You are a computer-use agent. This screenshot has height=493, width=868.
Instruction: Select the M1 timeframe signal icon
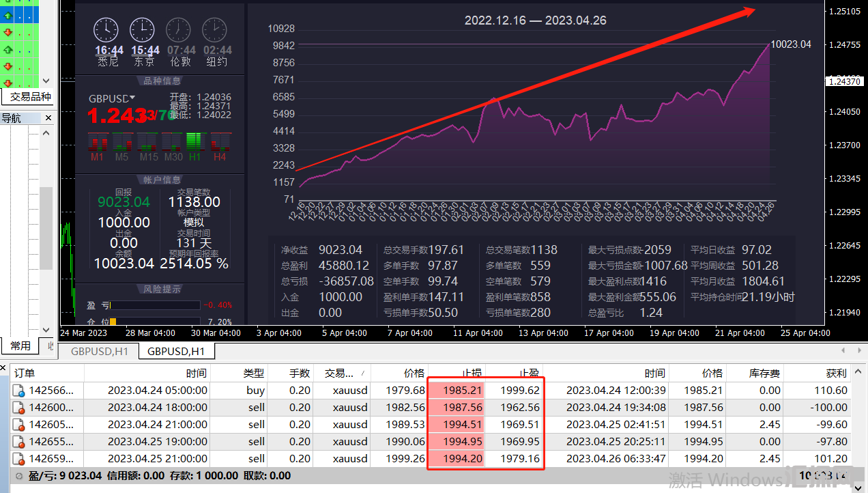tap(98, 141)
